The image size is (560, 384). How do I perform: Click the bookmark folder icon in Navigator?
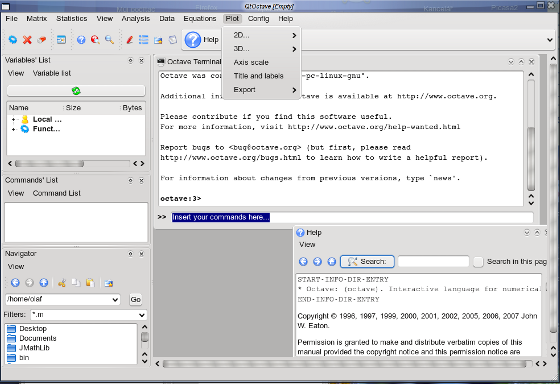[x=109, y=283]
